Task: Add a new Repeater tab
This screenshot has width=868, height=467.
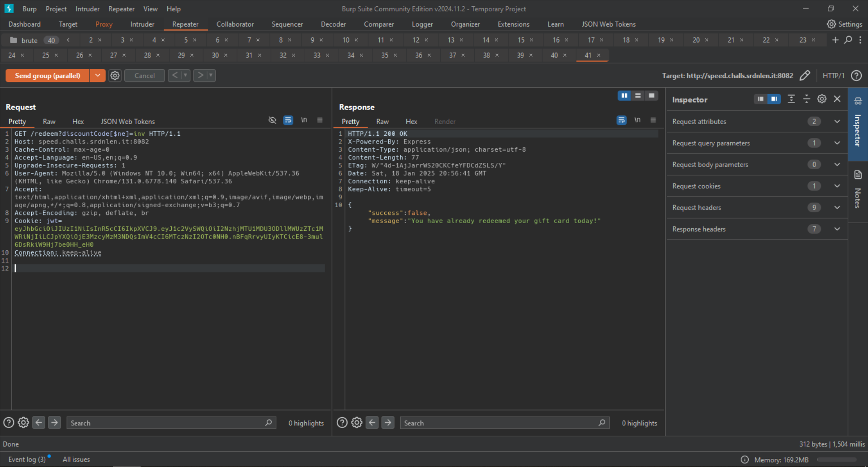Action: tap(835, 40)
